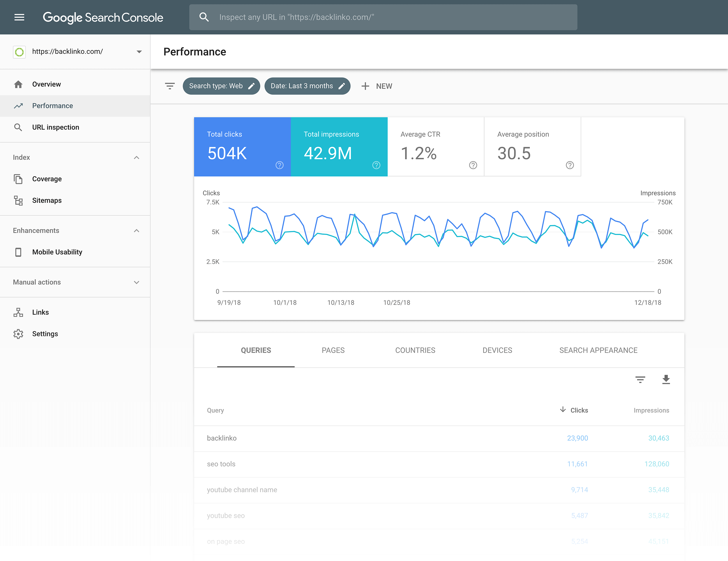Open help icon on Average CTR card
Viewport: 728px width, 561px height.
(473, 165)
